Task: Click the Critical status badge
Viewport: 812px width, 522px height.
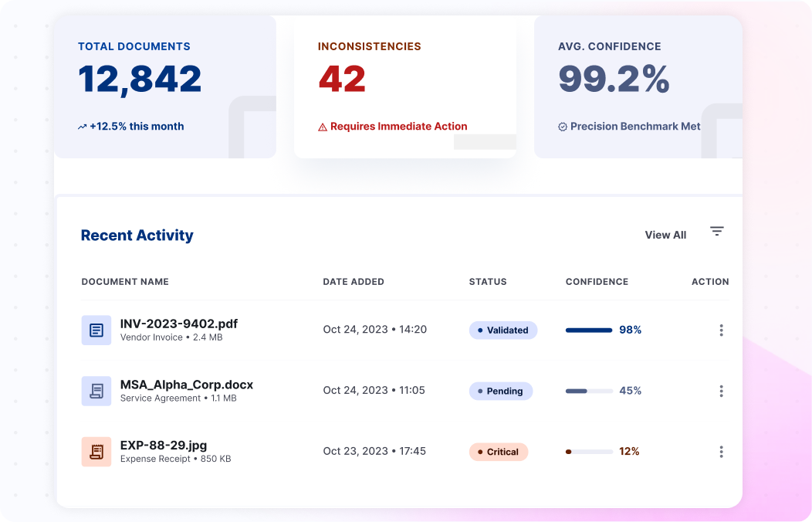Action: [499, 452]
